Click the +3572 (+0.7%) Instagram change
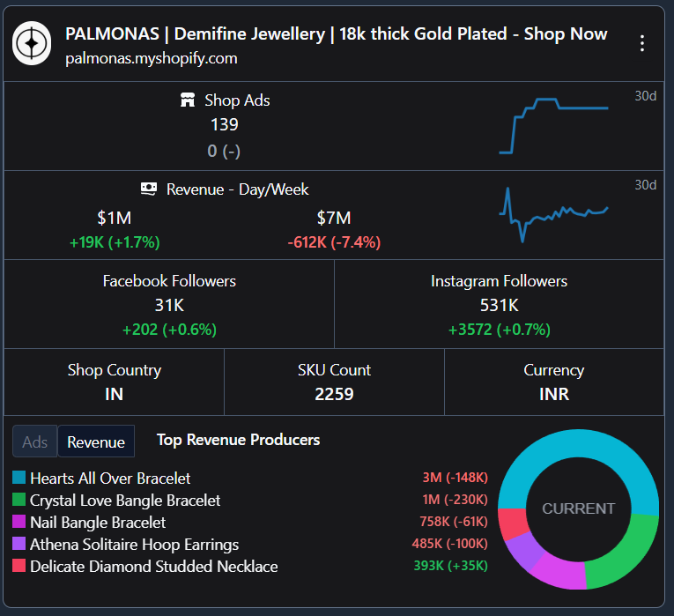Screen dimensions: 674x616 (x=499, y=330)
